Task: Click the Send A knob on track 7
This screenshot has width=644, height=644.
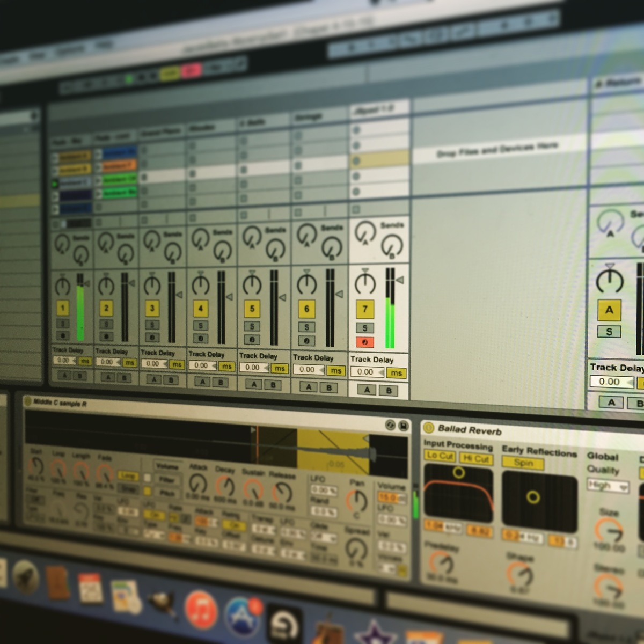Action: coord(365,232)
